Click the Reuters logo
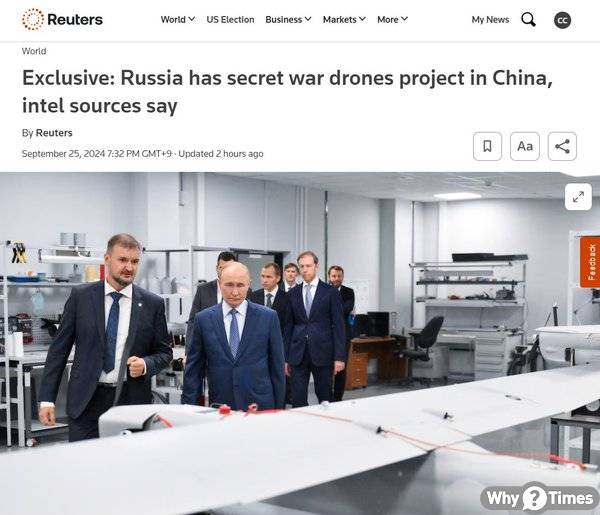Image resolution: width=600 pixels, height=515 pixels. (62, 19)
